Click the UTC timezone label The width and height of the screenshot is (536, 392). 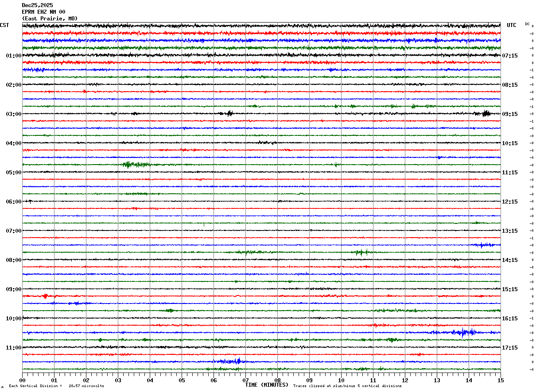click(x=512, y=25)
